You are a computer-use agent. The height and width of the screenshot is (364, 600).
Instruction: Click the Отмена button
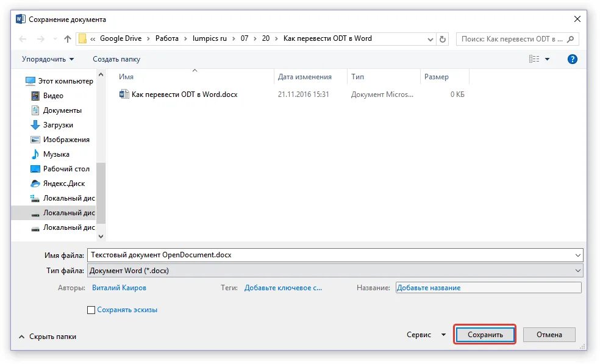[549, 335]
